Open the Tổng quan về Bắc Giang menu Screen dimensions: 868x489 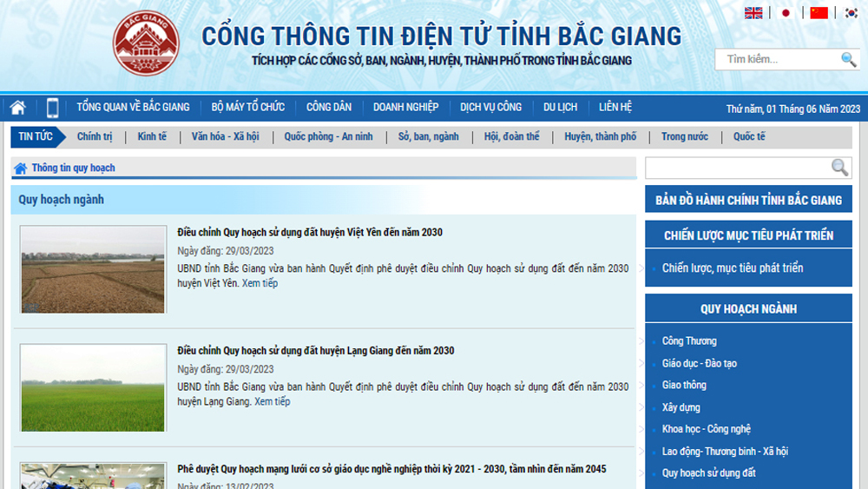point(133,108)
